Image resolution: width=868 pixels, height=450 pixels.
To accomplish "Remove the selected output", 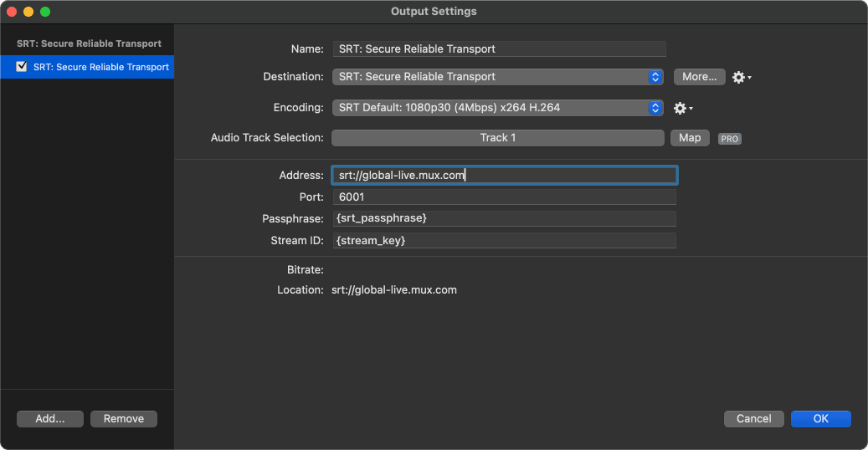I will tap(124, 419).
